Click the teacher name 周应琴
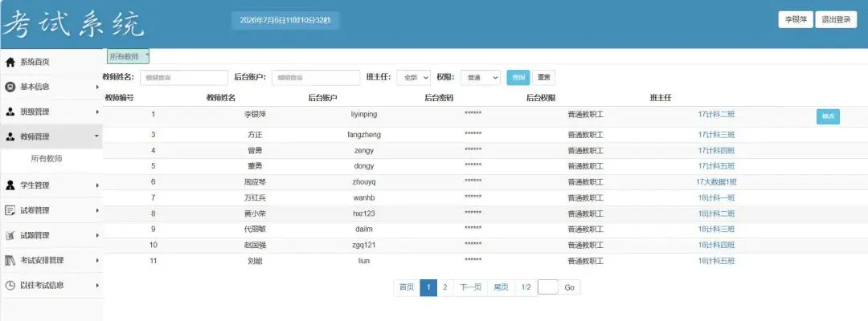 click(256, 182)
